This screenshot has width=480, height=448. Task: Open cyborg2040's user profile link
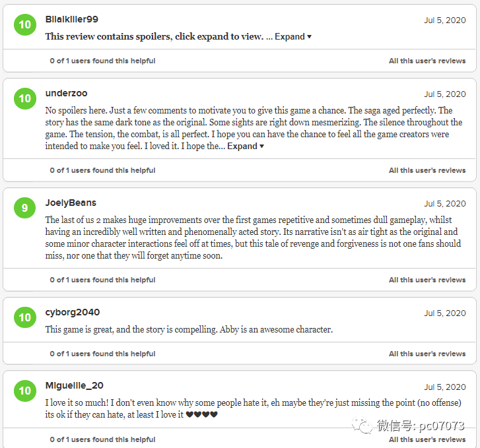[x=73, y=313]
